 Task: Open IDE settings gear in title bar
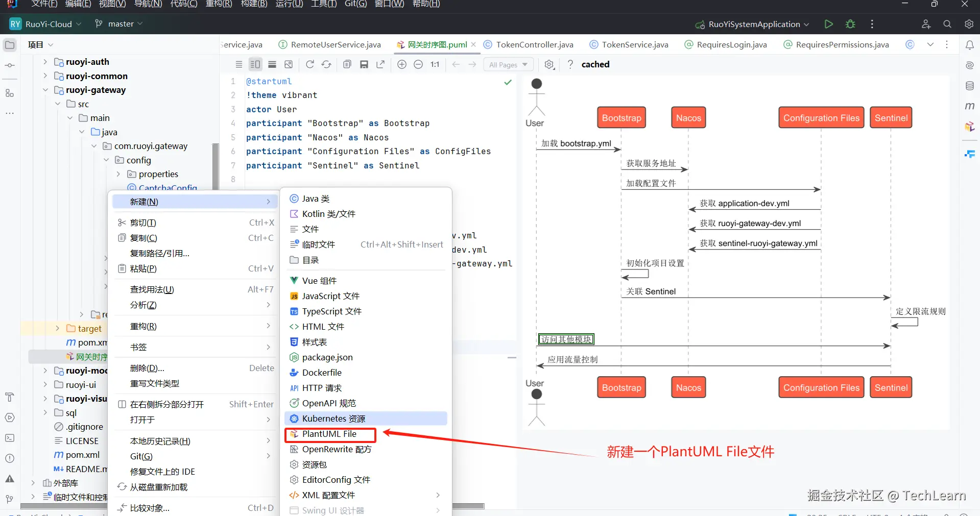coord(969,24)
